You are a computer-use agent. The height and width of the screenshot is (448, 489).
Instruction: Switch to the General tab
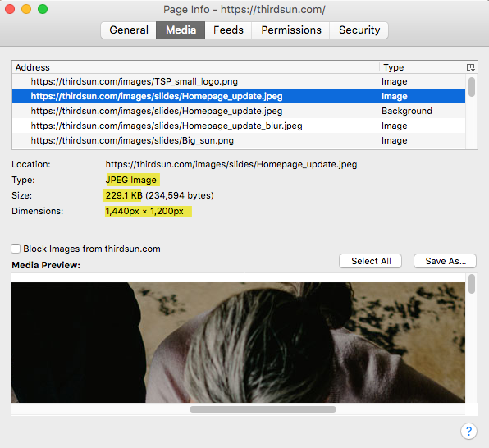click(129, 30)
